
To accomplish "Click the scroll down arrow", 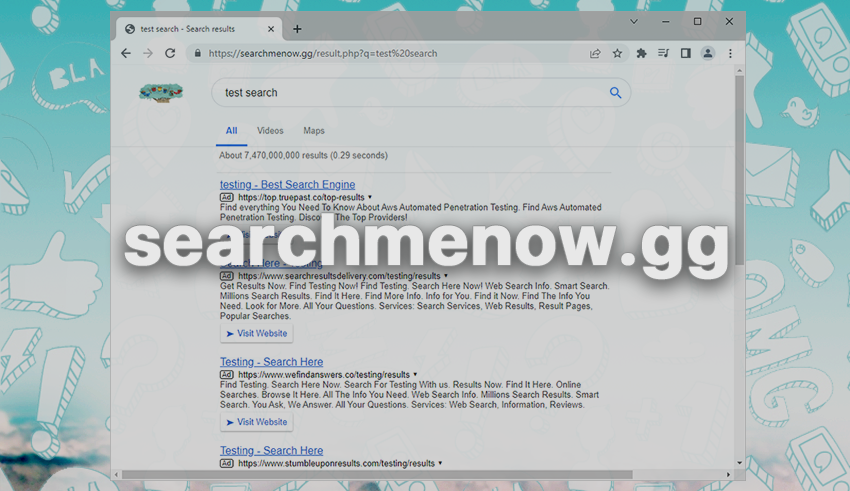I will [x=739, y=463].
